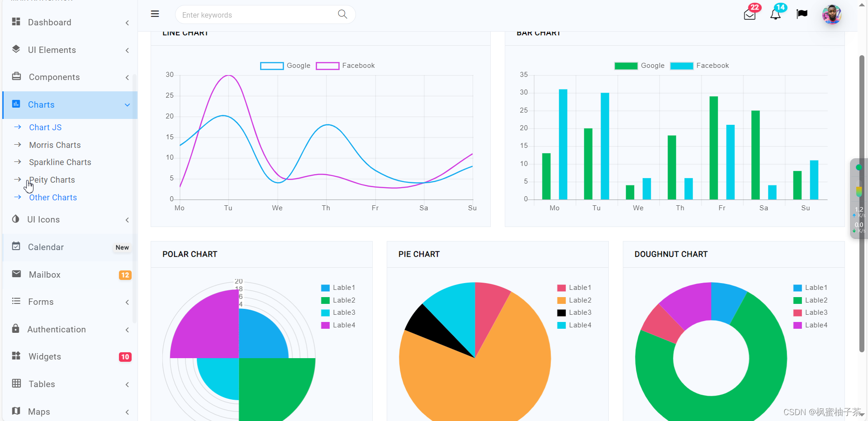Image resolution: width=868 pixels, height=421 pixels.
Task: Toggle Google series in line chart legend
Action: [285, 66]
